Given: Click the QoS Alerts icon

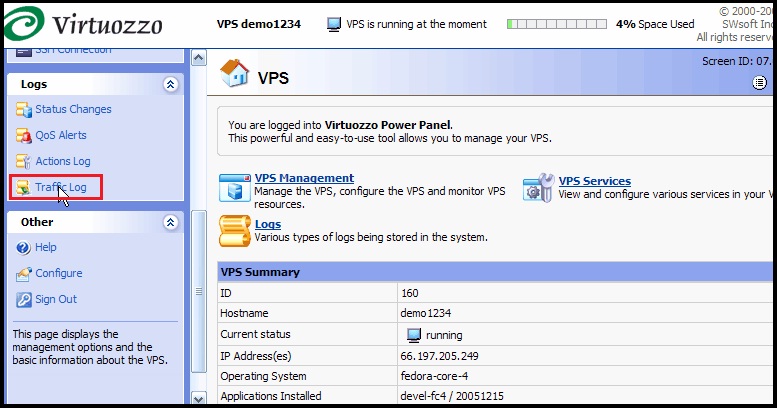Looking at the screenshot, I should pos(23,135).
